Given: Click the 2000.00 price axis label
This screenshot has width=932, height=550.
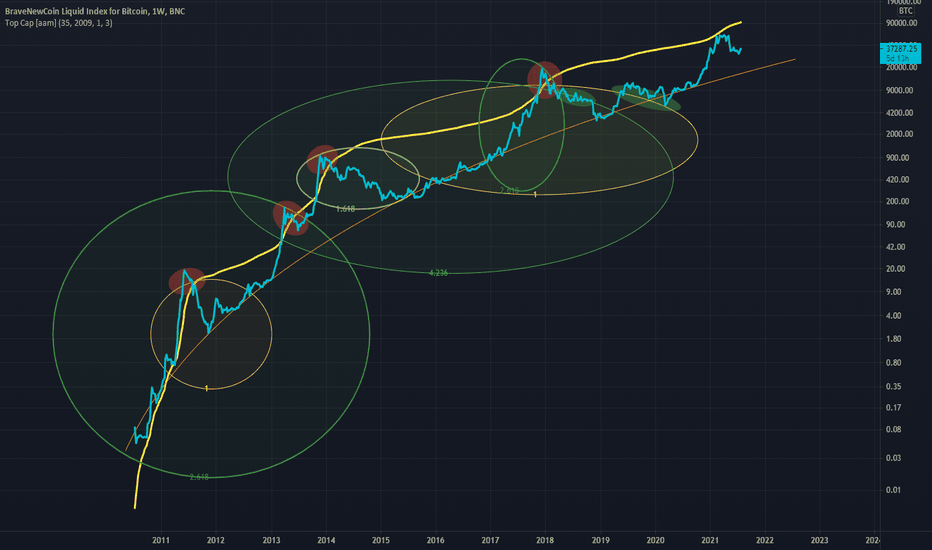Looking at the screenshot, I should click(899, 134).
